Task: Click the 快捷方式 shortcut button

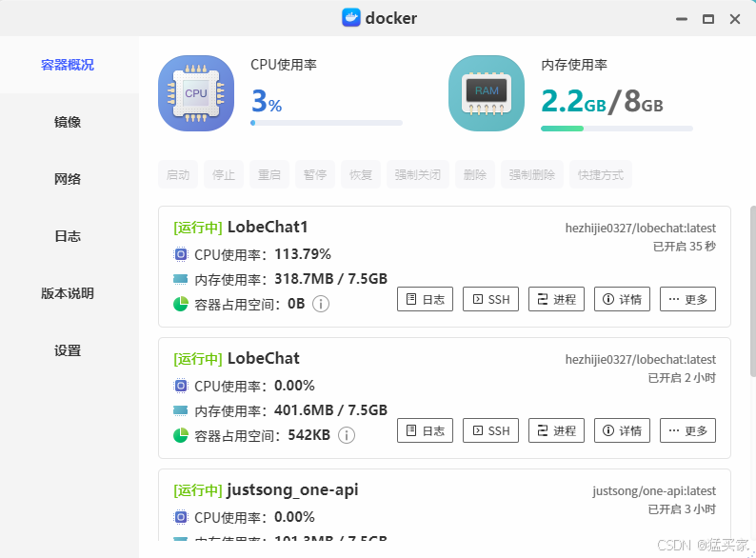Action: (x=601, y=174)
